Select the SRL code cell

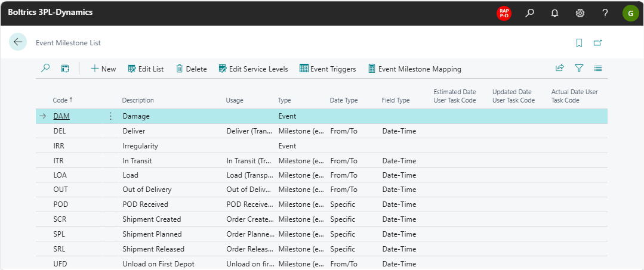point(60,249)
